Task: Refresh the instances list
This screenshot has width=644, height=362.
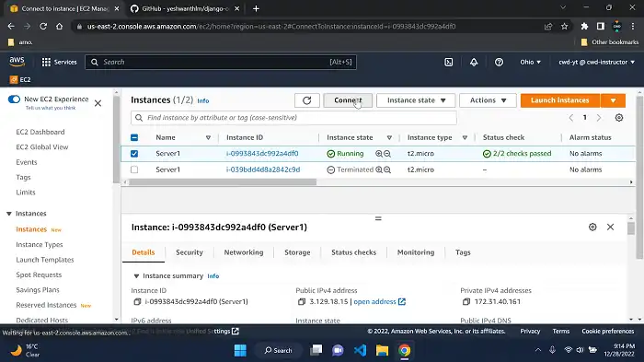Action: (306, 100)
